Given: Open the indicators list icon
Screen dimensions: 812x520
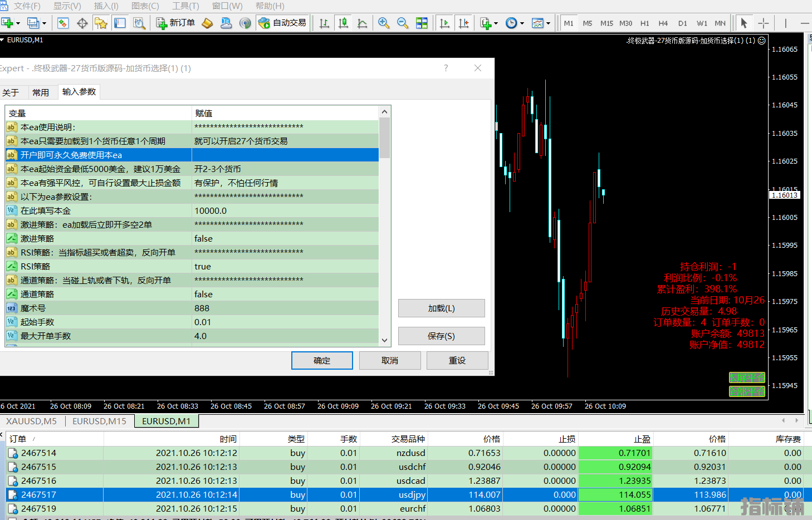Looking at the screenshot, I should tap(486, 23).
